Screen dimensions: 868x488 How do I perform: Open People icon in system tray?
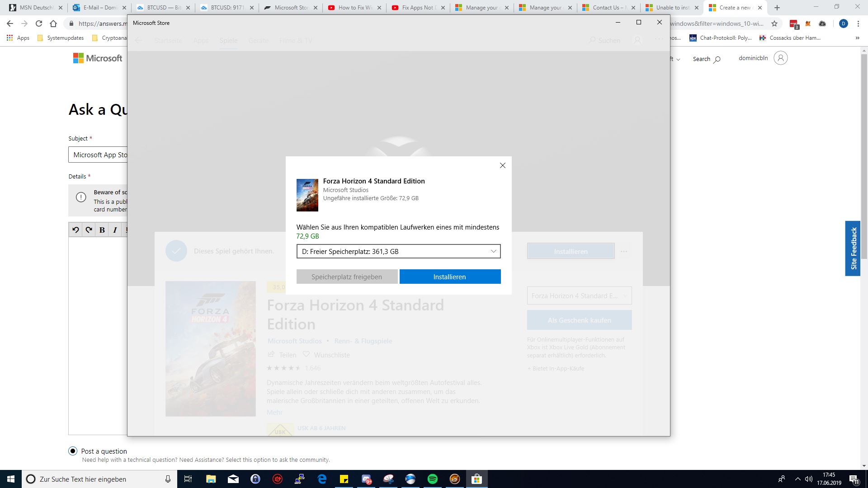click(x=782, y=479)
